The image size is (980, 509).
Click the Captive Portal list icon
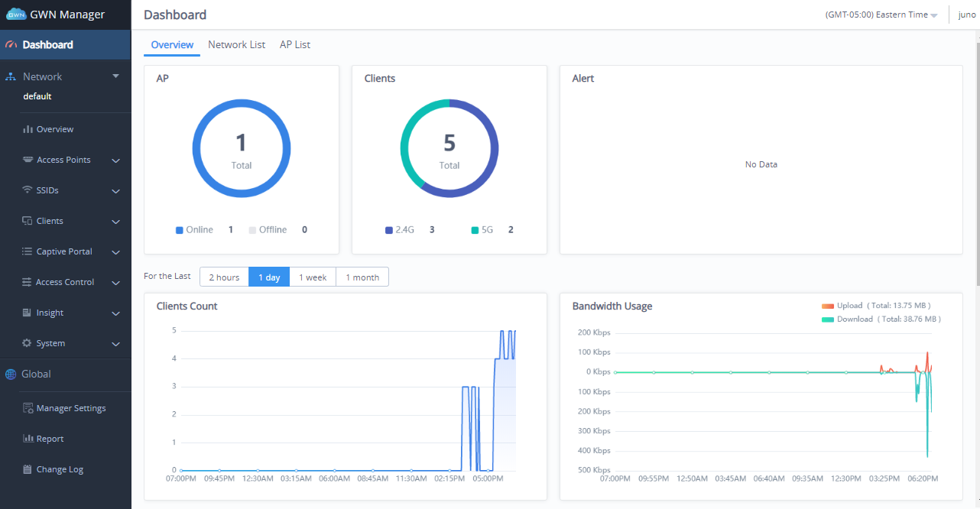(x=28, y=251)
